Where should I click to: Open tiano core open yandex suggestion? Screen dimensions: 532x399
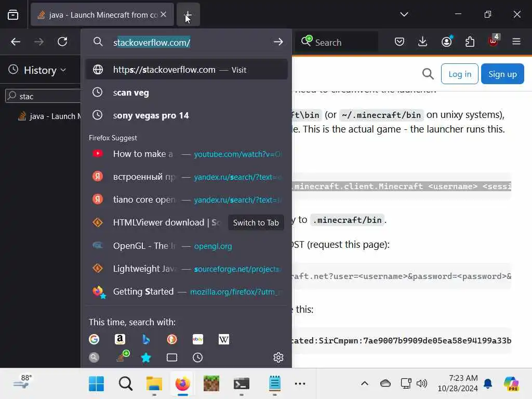(187, 199)
